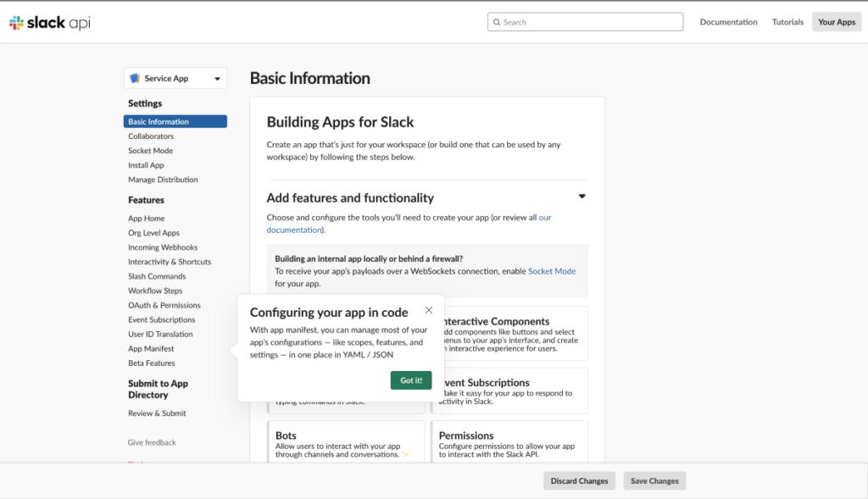Click the Search input field

pos(585,22)
